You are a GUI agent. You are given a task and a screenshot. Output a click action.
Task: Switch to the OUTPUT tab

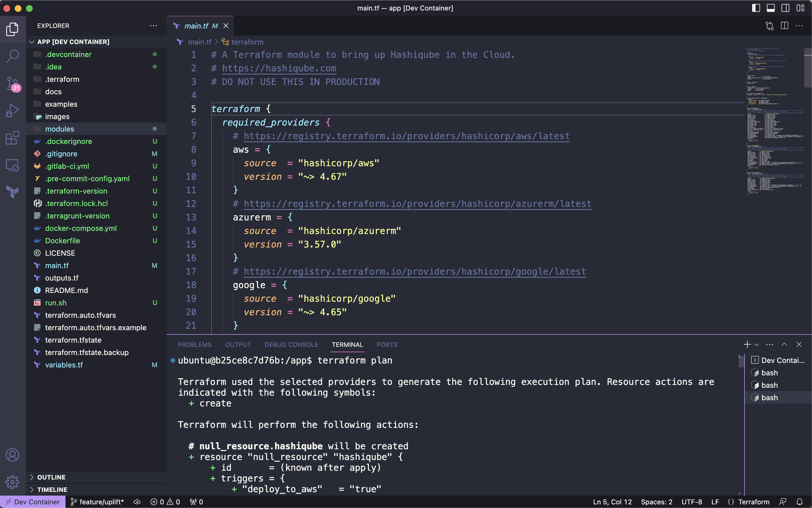pyautogui.click(x=238, y=345)
